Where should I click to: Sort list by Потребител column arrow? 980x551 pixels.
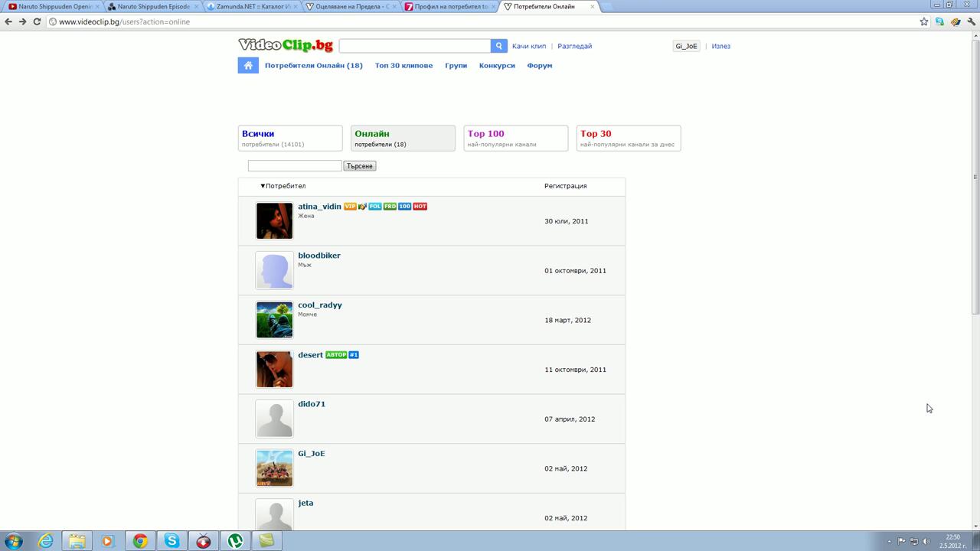pos(263,186)
